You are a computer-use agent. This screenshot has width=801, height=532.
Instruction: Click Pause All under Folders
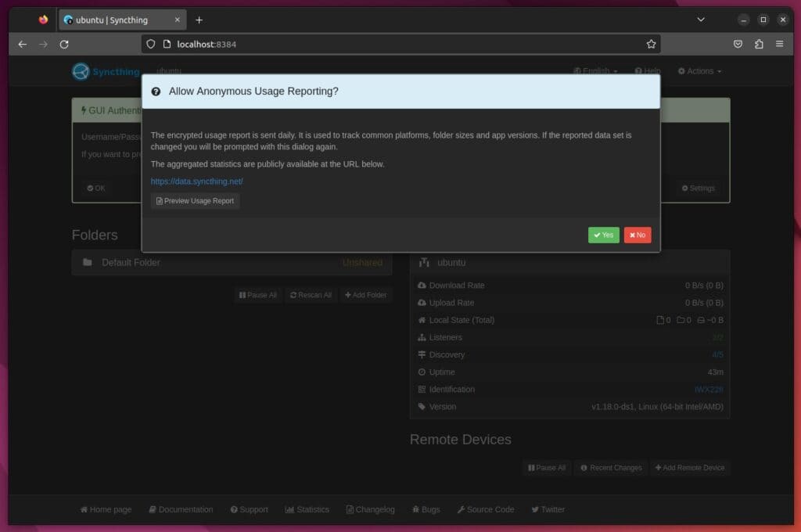click(258, 296)
